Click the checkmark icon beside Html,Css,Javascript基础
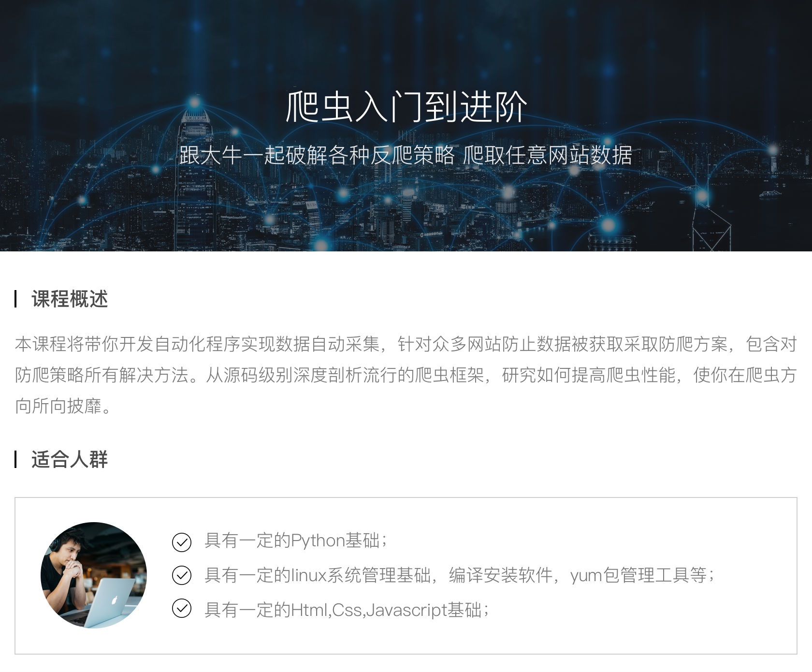Screen dimensions: 812x672 (x=182, y=608)
